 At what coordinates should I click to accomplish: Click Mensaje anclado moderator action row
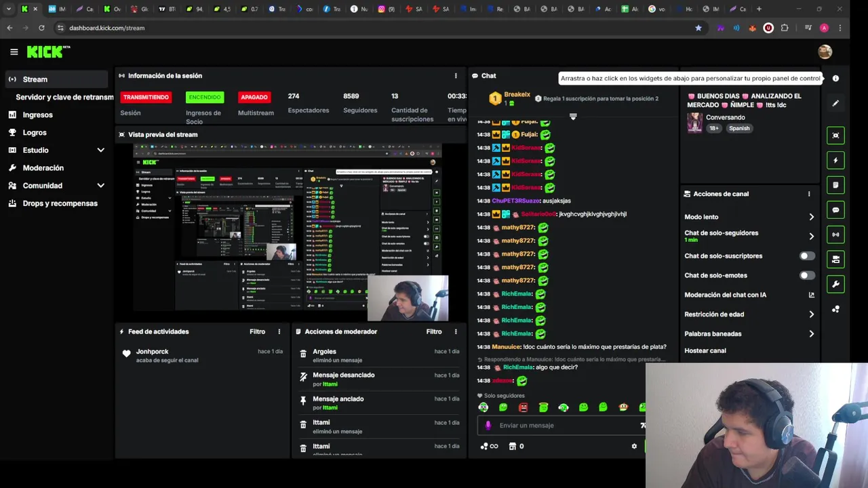tap(380, 403)
